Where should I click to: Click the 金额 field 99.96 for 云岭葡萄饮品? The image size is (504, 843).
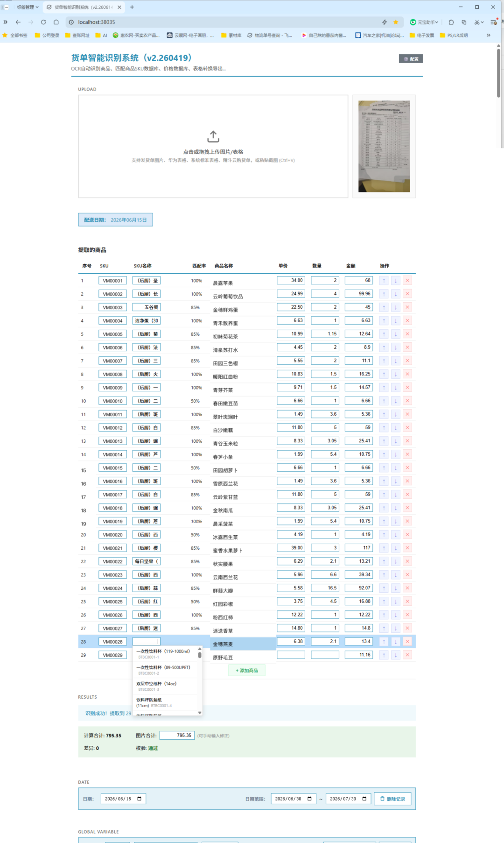(x=359, y=294)
